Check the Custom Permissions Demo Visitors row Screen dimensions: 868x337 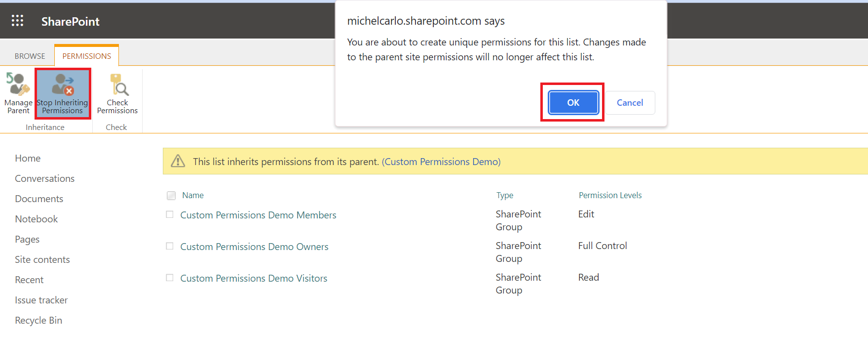tap(170, 278)
